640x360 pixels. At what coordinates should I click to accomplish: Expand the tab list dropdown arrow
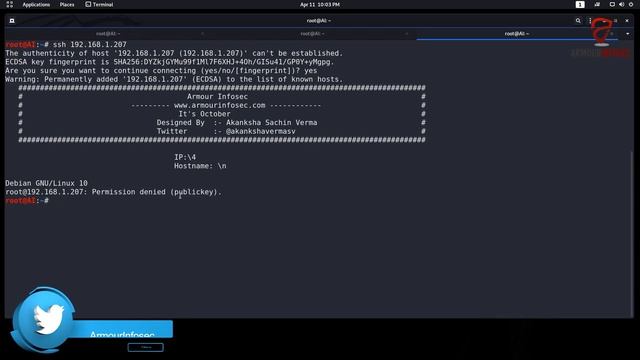[x=627, y=33]
